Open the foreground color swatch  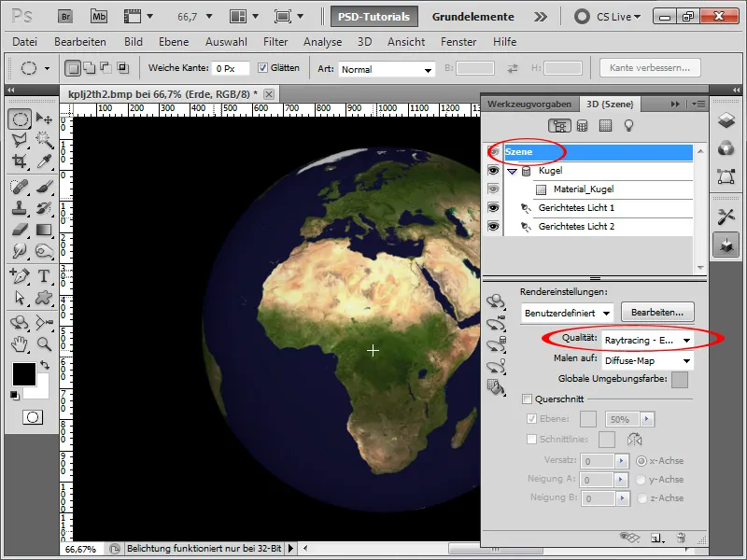pos(24,374)
